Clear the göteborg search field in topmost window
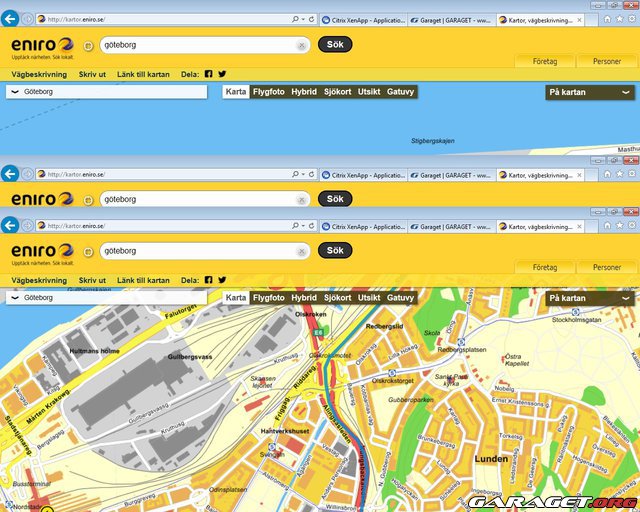This screenshot has width=640, height=512. click(301, 45)
